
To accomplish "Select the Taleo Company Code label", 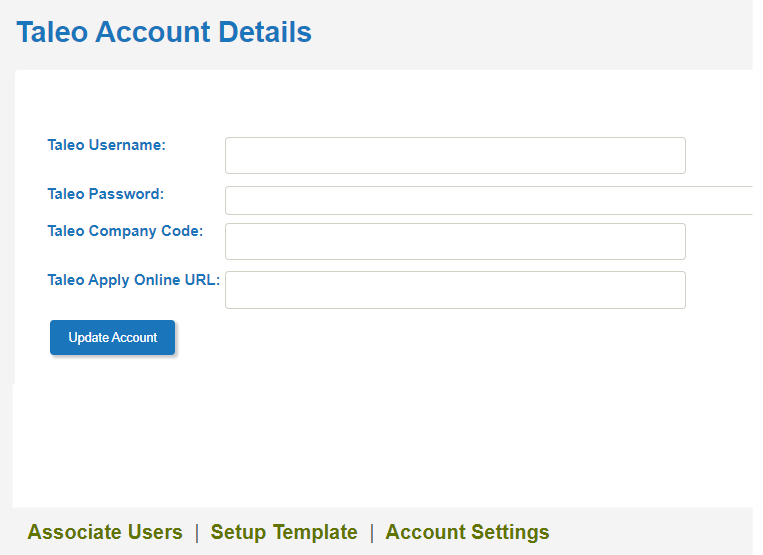I will click(x=125, y=231).
